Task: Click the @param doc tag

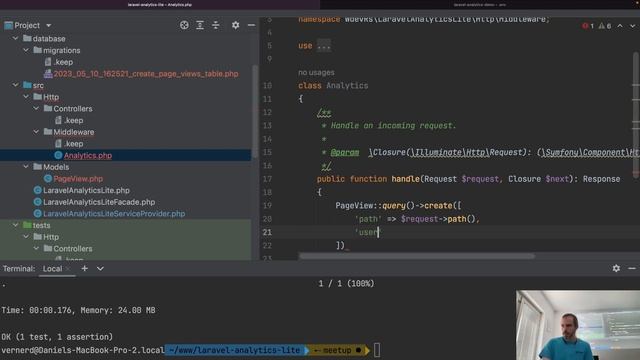Action: [x=345, y=153]
